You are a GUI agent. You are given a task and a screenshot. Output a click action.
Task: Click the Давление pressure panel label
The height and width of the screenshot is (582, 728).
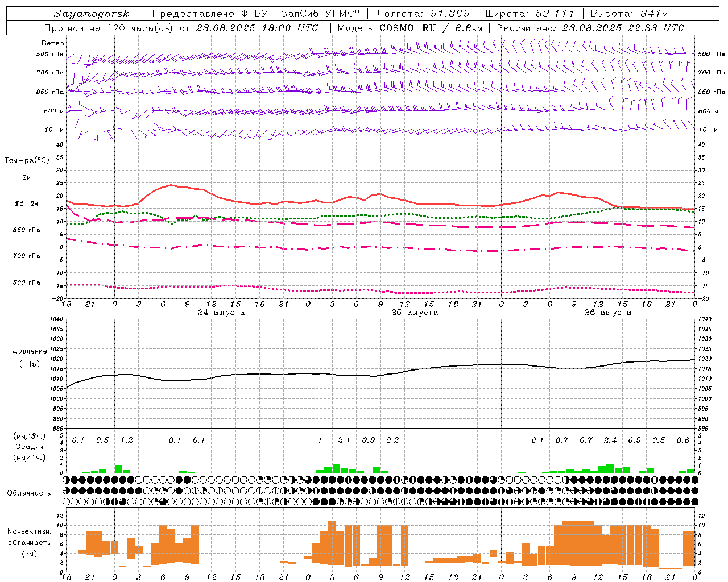tap(29, 351)
